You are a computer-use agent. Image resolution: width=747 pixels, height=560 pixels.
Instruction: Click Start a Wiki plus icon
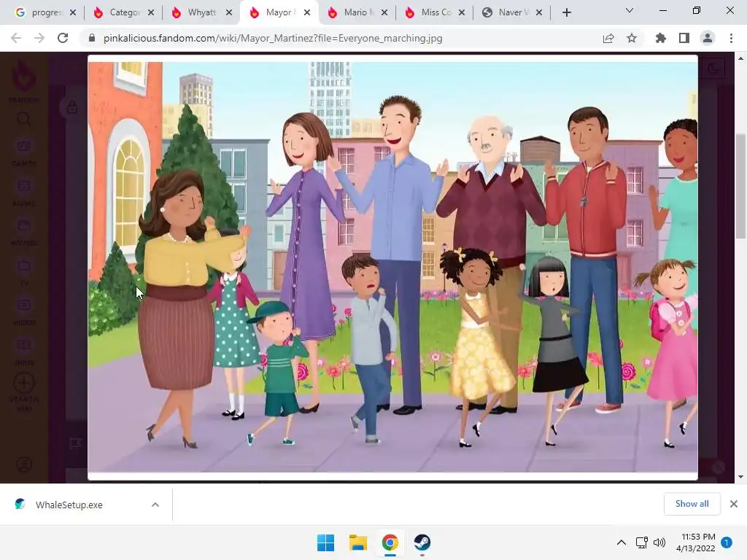(24, 382)
